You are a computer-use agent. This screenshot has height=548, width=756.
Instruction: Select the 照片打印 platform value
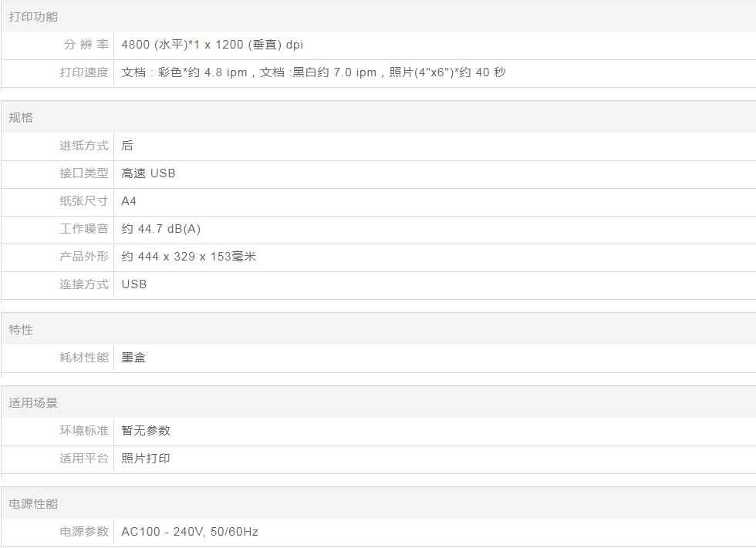pos(146,459)
